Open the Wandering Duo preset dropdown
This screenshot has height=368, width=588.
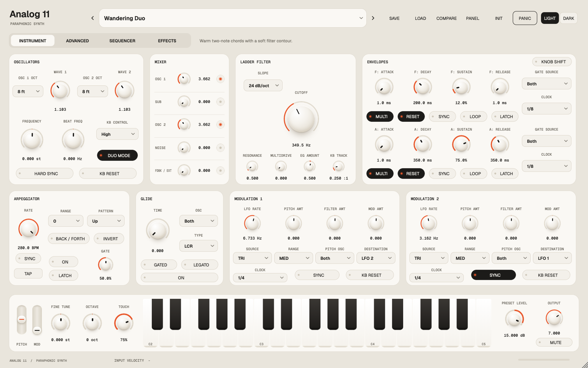(x=233, y=18)
